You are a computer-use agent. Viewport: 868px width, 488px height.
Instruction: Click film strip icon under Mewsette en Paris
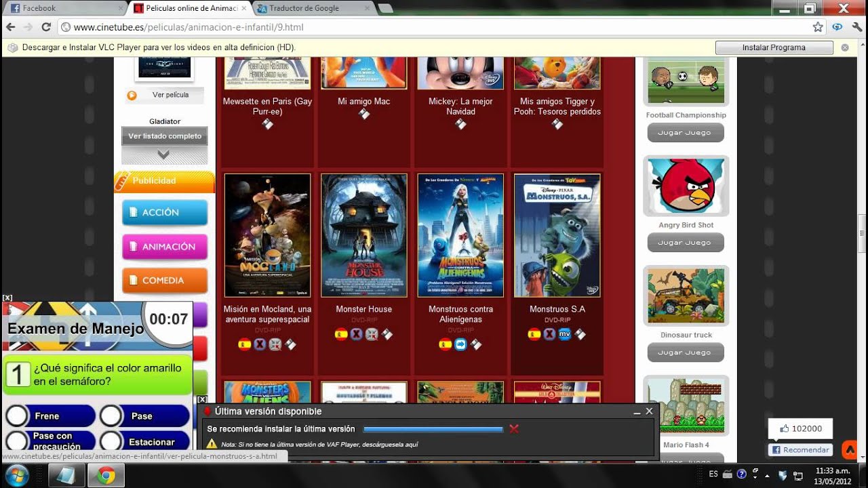click(x=268, y=124)
